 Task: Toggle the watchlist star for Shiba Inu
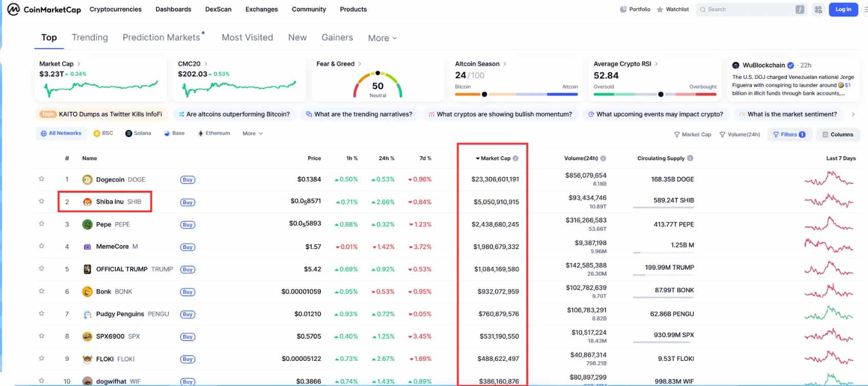pyautogui.click(x=42, y=201)
